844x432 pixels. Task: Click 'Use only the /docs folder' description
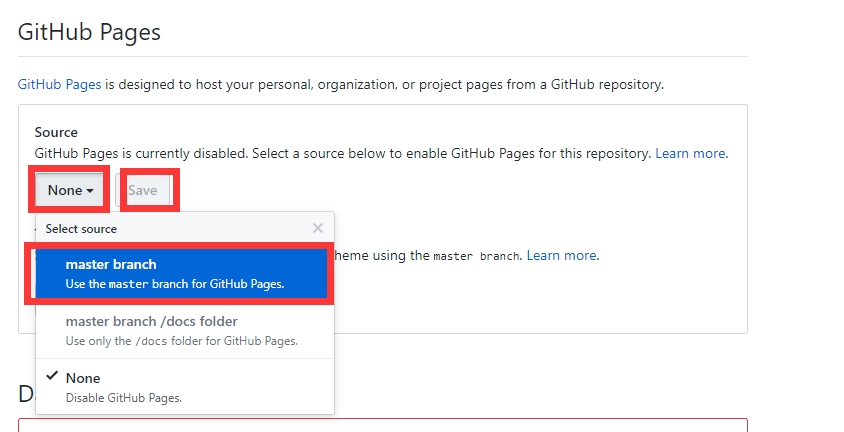point(182,341)
